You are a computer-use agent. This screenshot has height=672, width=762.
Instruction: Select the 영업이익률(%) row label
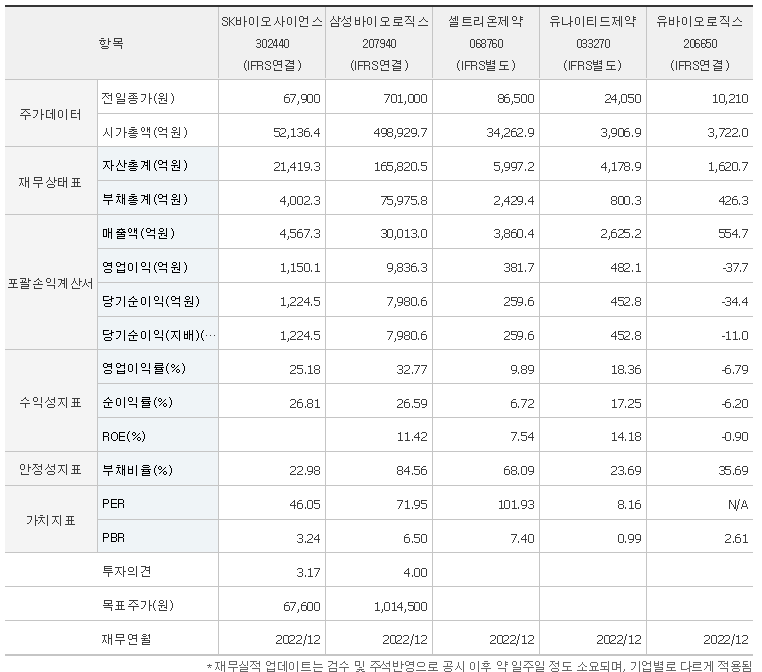pos(144,368)
